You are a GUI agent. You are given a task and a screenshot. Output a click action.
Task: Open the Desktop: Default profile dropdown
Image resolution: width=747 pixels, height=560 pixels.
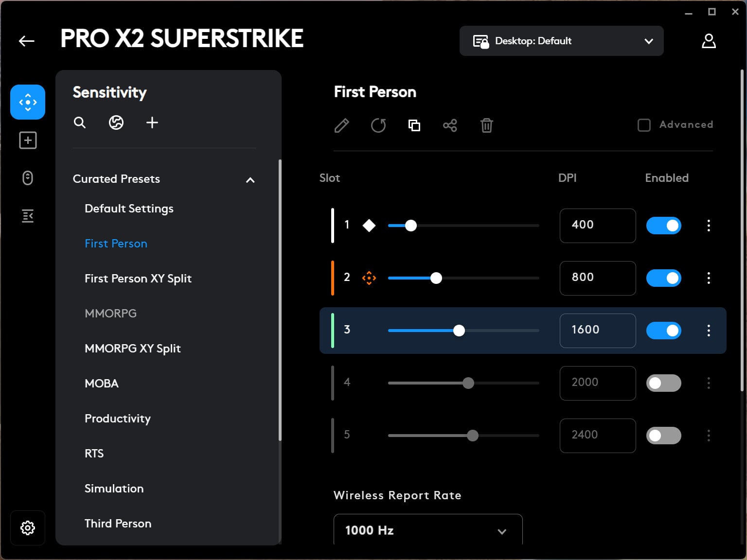point(561,41)
